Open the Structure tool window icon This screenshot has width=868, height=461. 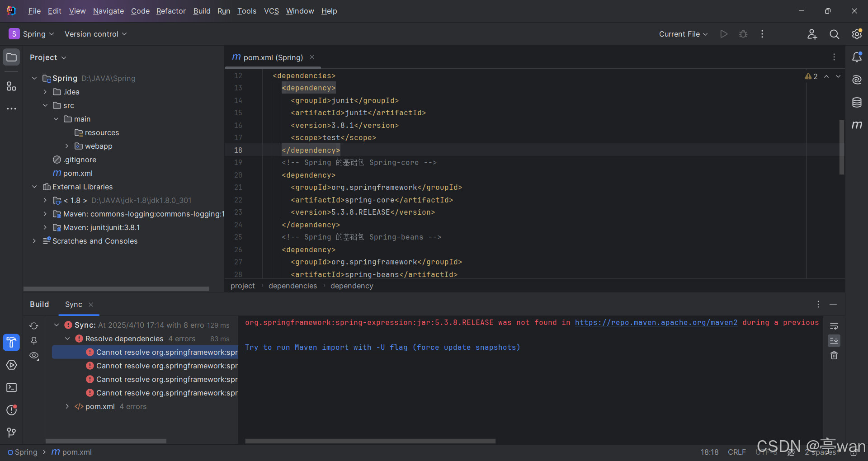(x=12, y=86)
